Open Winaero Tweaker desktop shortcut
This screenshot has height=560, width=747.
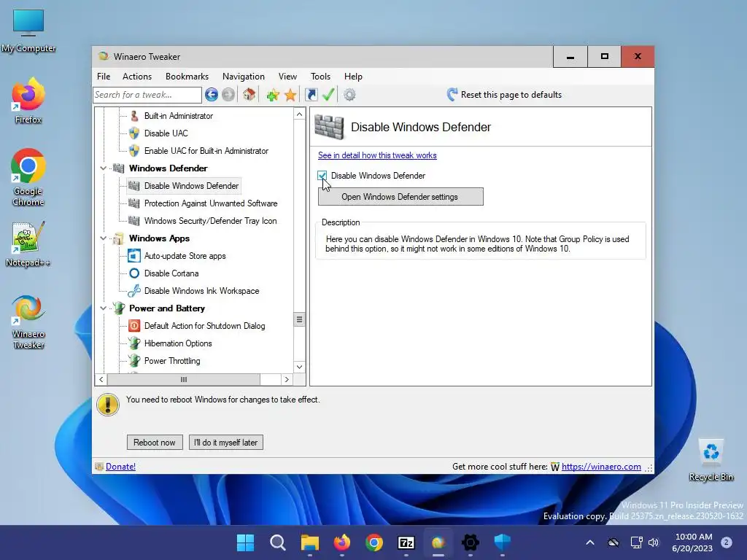(28, 322)
